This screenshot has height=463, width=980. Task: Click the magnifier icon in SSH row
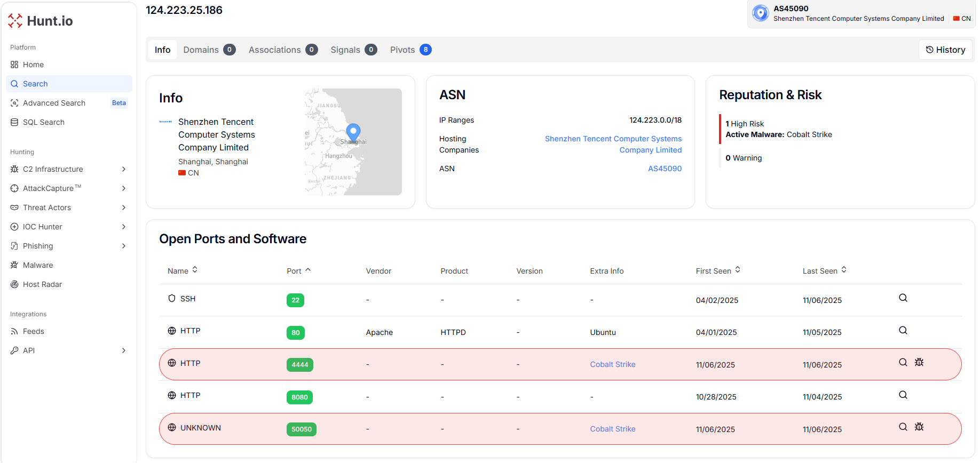pyautogui.click(x=903, y=298)
